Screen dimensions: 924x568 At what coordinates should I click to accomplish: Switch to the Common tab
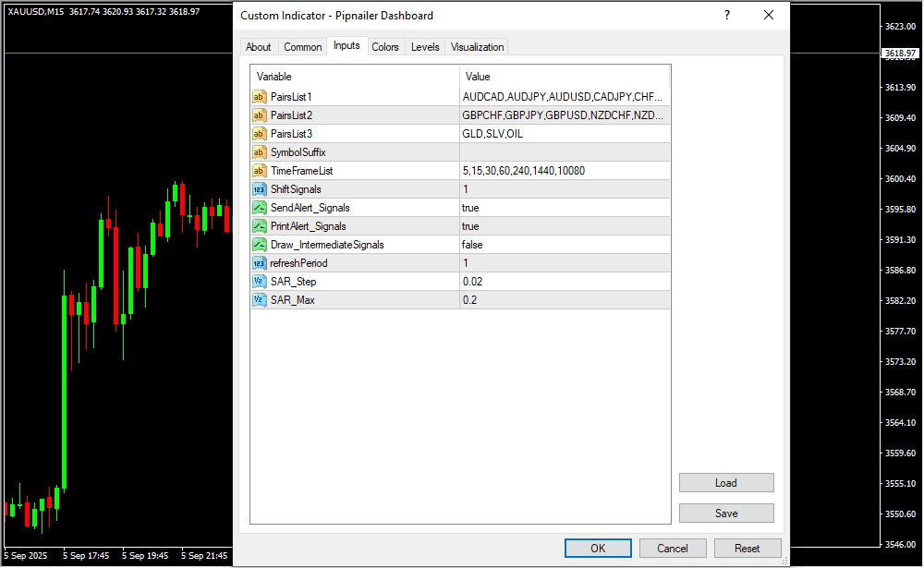pos(303,47)
